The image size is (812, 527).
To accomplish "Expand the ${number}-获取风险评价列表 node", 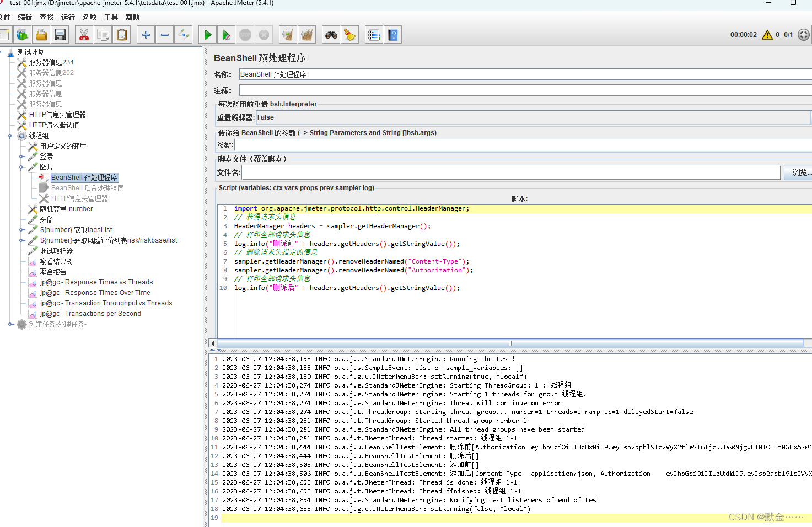I will point(21,240).
